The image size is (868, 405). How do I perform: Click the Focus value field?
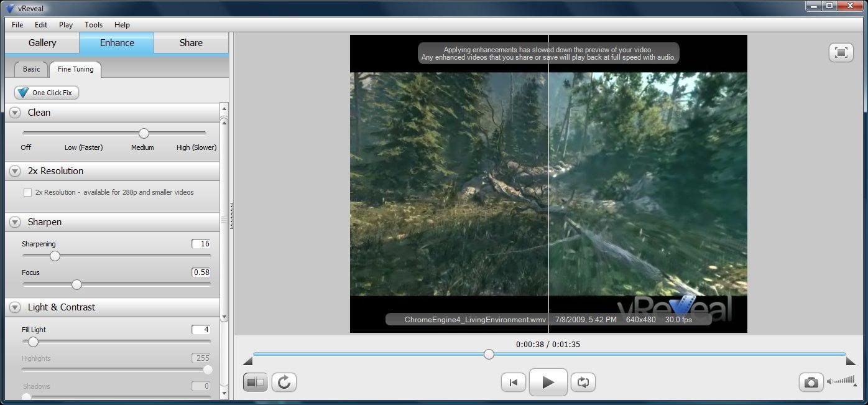(x=201, y=272)
